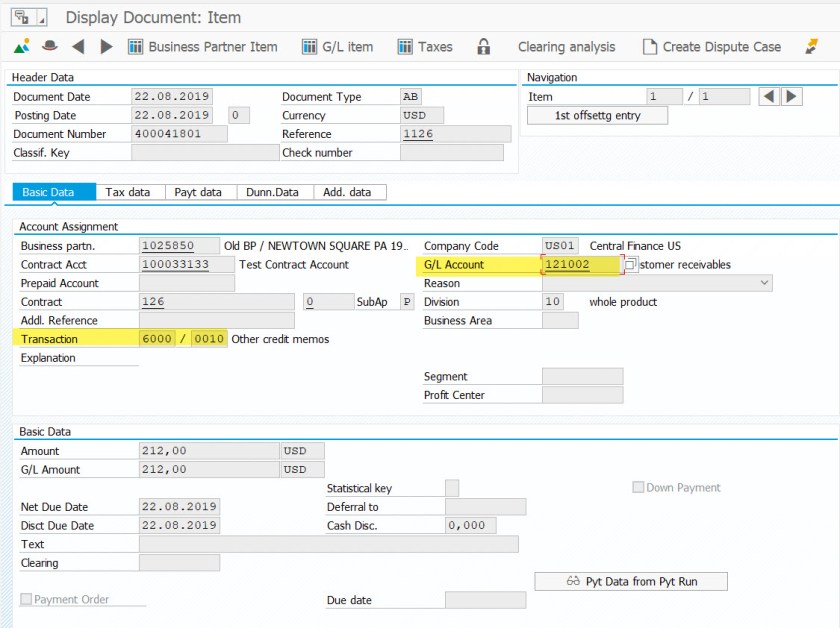Toggle the Payment Order checkbox
840x628 pixels.
point(26,599)
